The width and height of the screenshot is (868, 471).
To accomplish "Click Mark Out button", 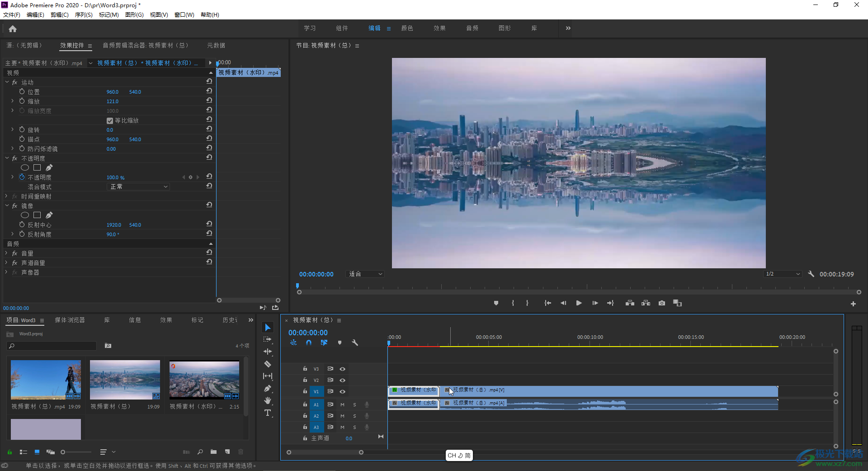I will [527, 303].
